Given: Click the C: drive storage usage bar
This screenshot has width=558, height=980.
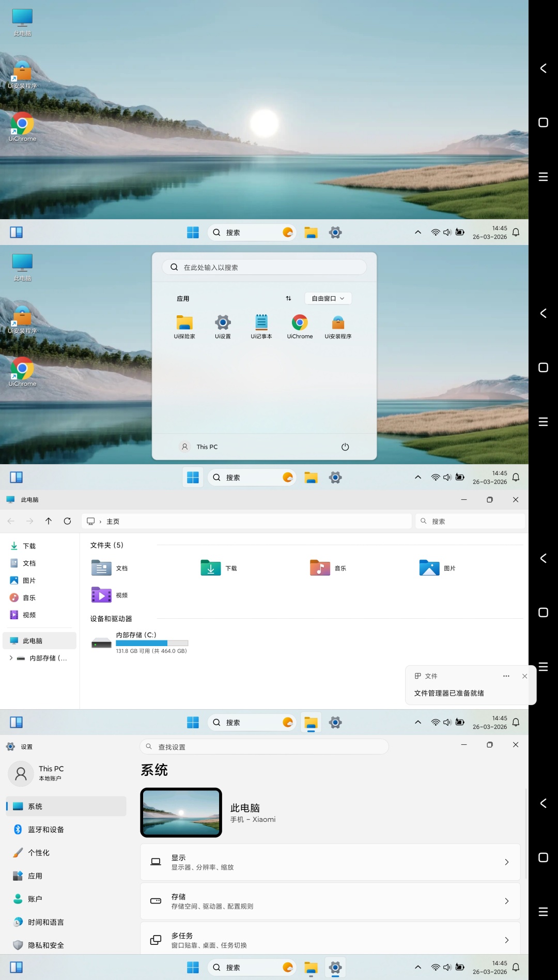Looking at the screenshot, I should [152, 643].
